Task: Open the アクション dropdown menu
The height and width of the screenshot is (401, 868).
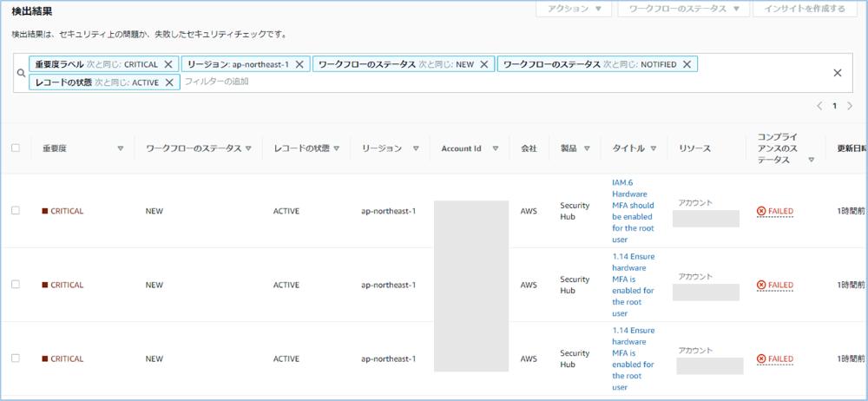Action: click(573, 9)
